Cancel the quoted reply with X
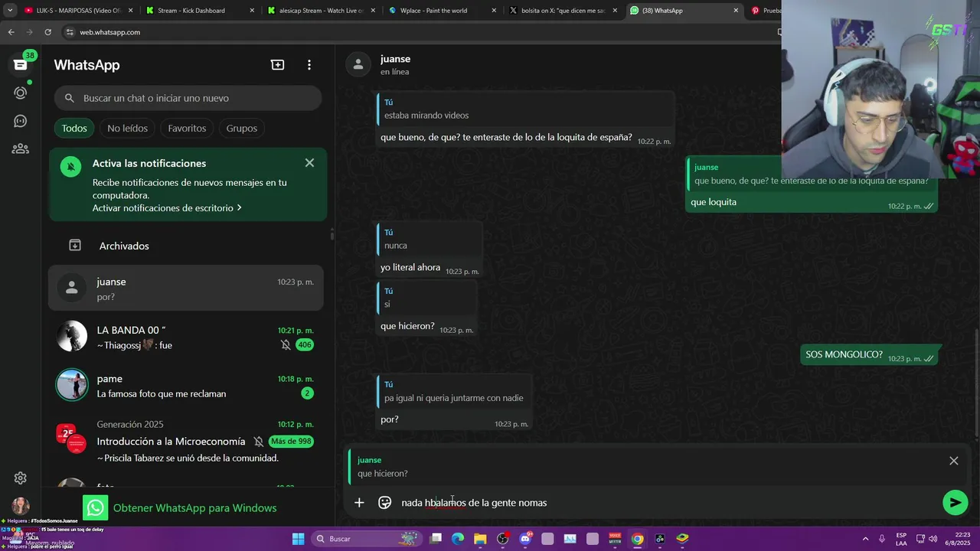This screenshot has height=551, width=980. (954, 461)
